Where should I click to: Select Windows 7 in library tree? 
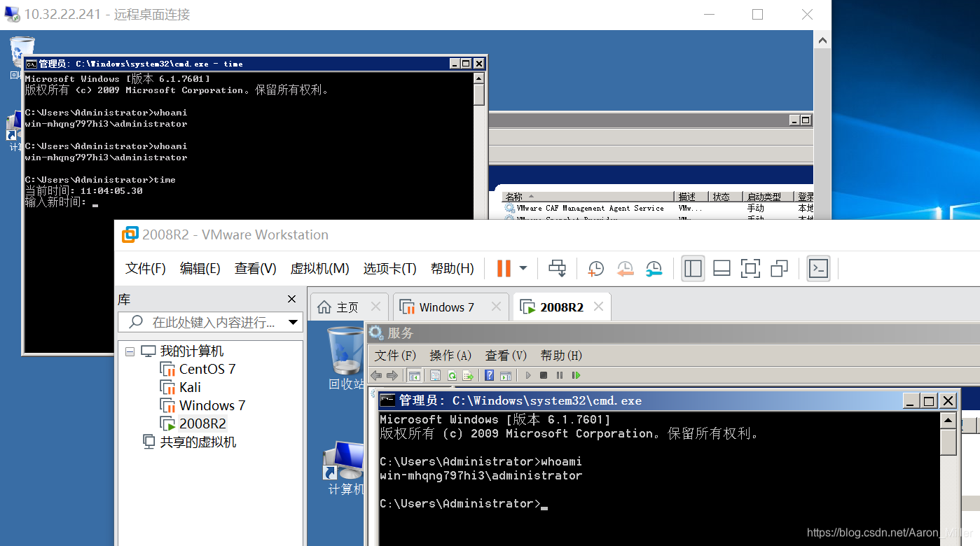pos(212,405)
